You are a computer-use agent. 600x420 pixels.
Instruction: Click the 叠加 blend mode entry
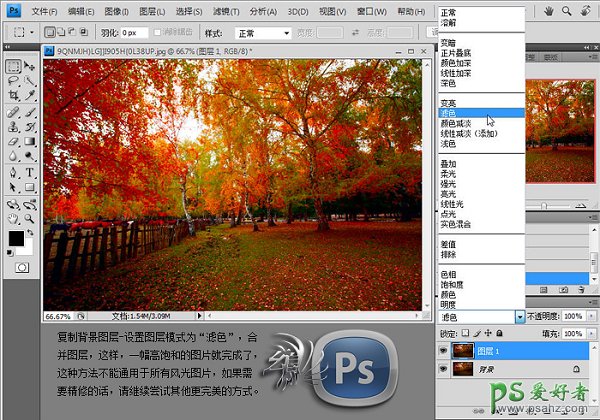448,163
